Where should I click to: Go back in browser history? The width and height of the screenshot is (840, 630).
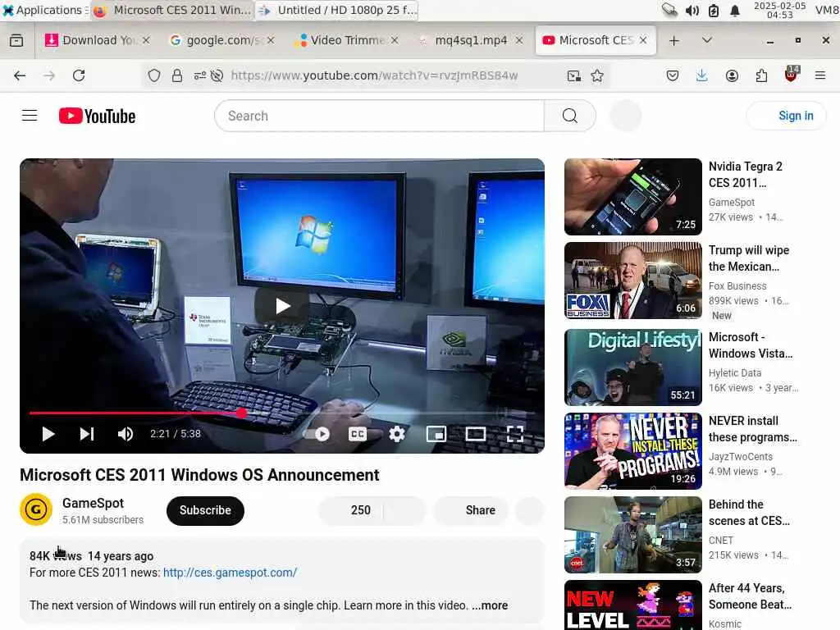pyautogui.click(x=20, y=75)
